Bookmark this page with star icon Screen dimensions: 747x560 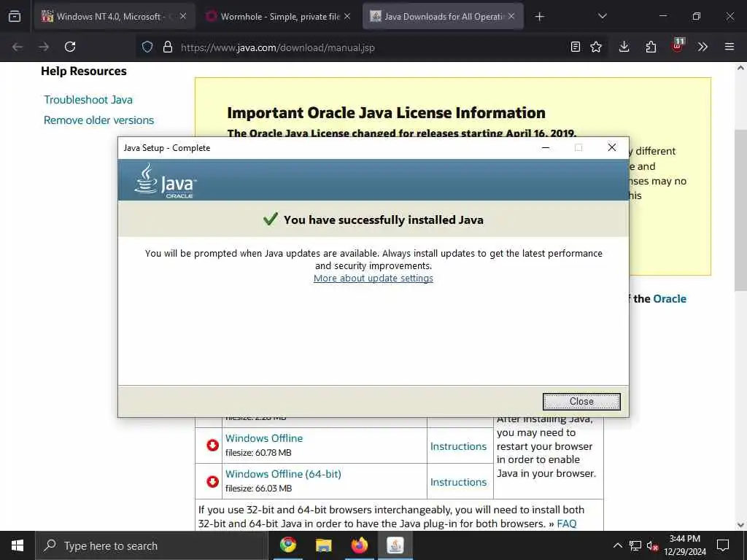(x=595, y=47)
